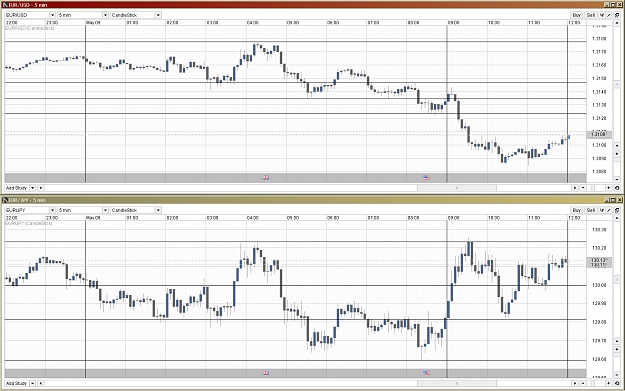Maximize the EUR/USD chart window
Screen dimensions: 625x391
point(613,5)
